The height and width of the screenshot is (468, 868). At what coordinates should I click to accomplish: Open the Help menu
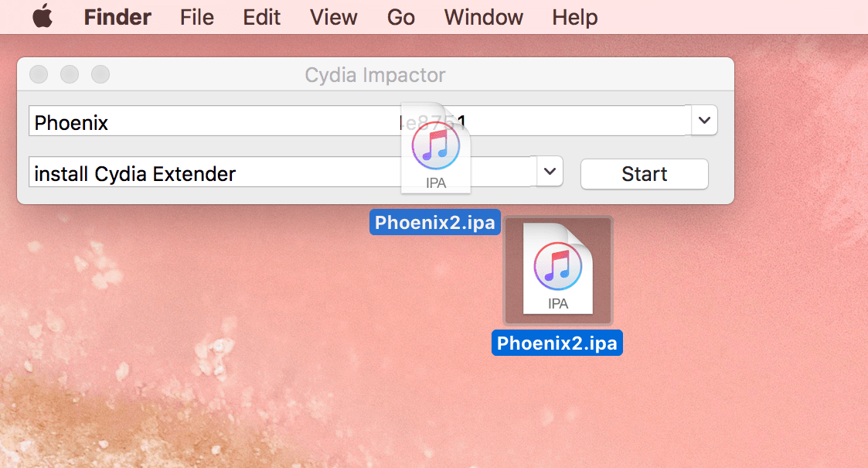(x=574, y=17)
